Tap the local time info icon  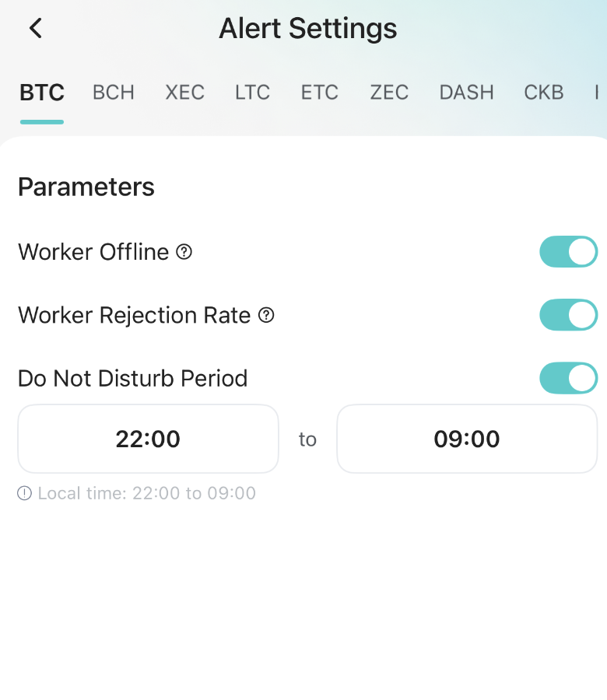(x=24, y=493)
